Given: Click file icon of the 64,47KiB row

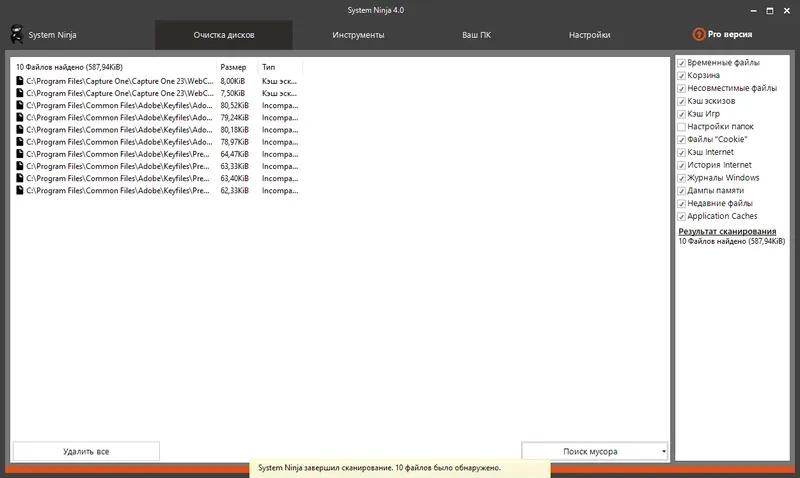Looking at the screenshot, I should coord(19,154).
